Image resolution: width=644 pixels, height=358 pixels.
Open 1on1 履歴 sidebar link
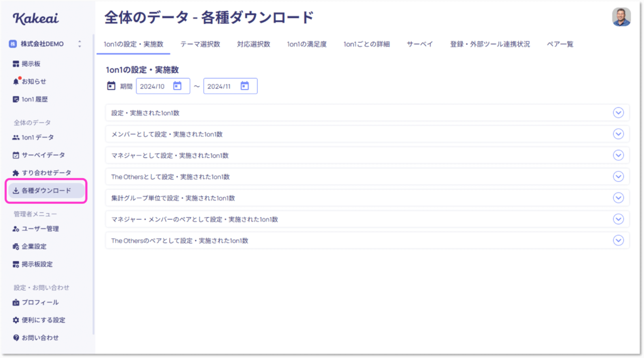pos(35,99)
